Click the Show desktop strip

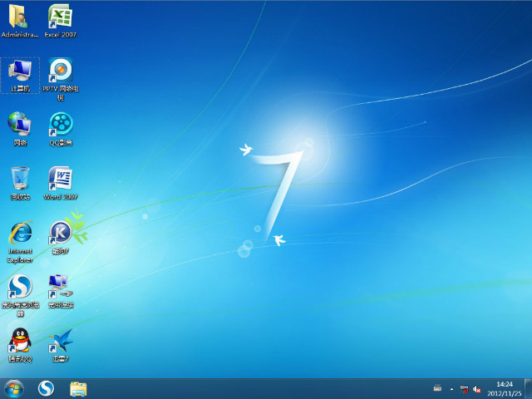coord(528,389)
